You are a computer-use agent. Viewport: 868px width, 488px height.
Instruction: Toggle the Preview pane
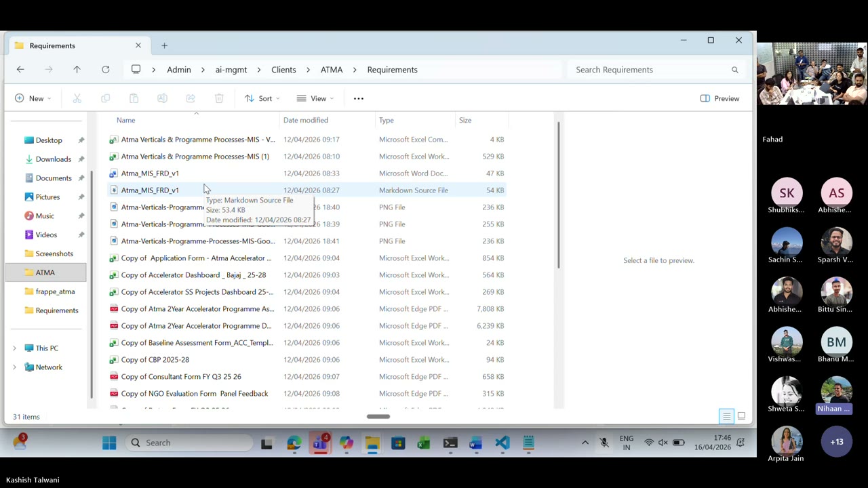click(719, 98)
